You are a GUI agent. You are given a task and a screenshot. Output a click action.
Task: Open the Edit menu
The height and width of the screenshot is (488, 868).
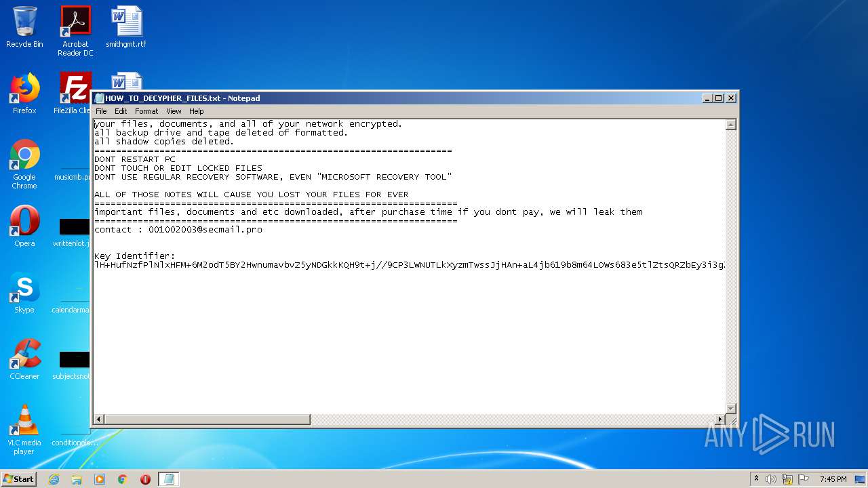click(121, 111)
